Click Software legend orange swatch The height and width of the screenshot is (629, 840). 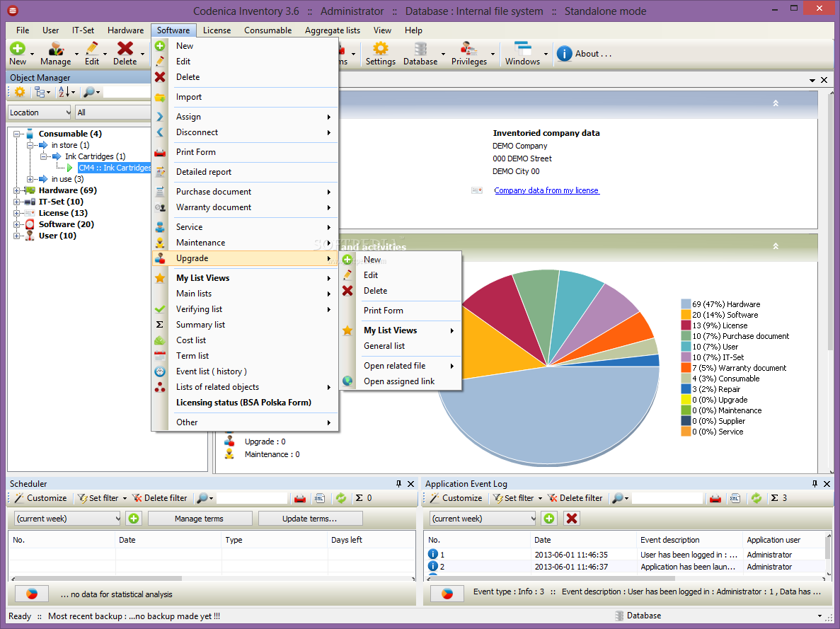pyautogui.click(x=686, y=315)
